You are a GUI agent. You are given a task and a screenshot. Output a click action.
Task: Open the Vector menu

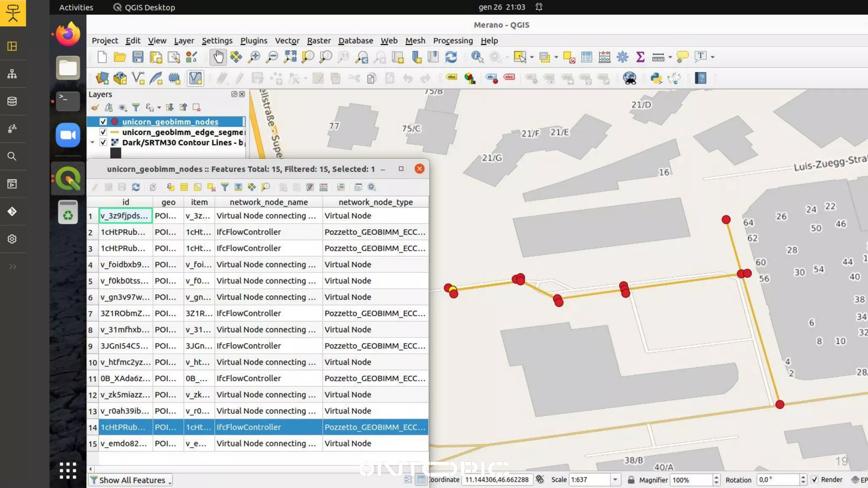[287, 41]
